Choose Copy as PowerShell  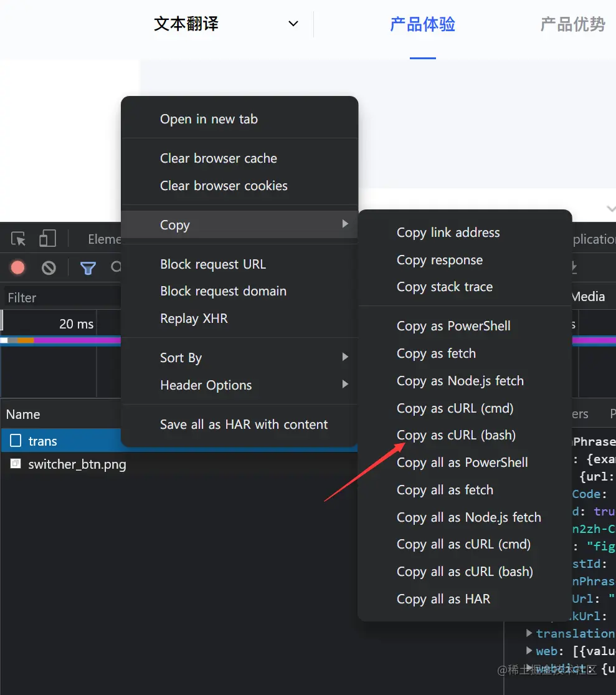(x=465, y=326)
